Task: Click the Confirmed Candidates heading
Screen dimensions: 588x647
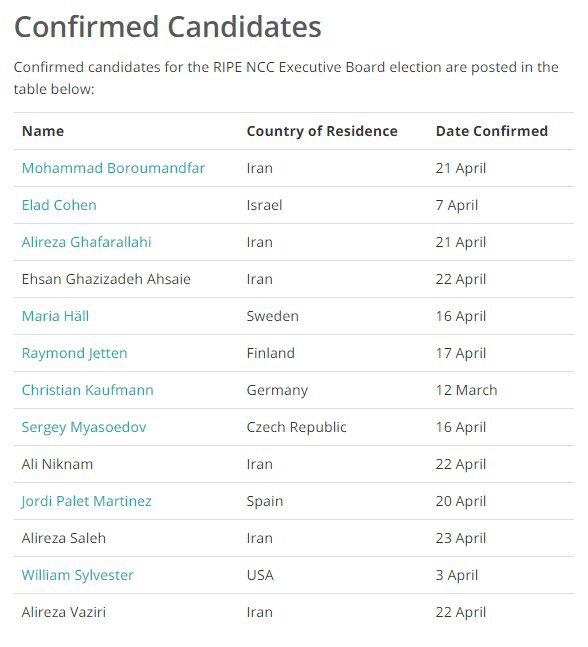Action: coord(168,27)
